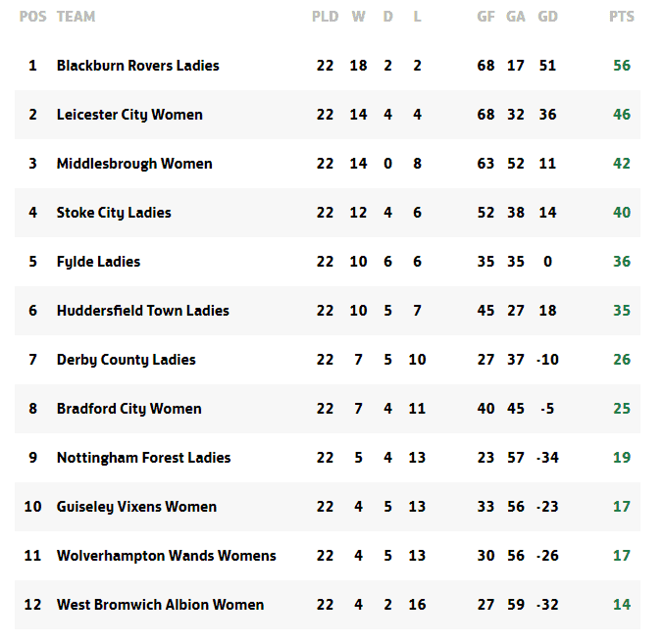The height and width of the screenshot is (644, 664).
Task: Open Nottingham Forest Ladies team
Action: tap(143, 458)
